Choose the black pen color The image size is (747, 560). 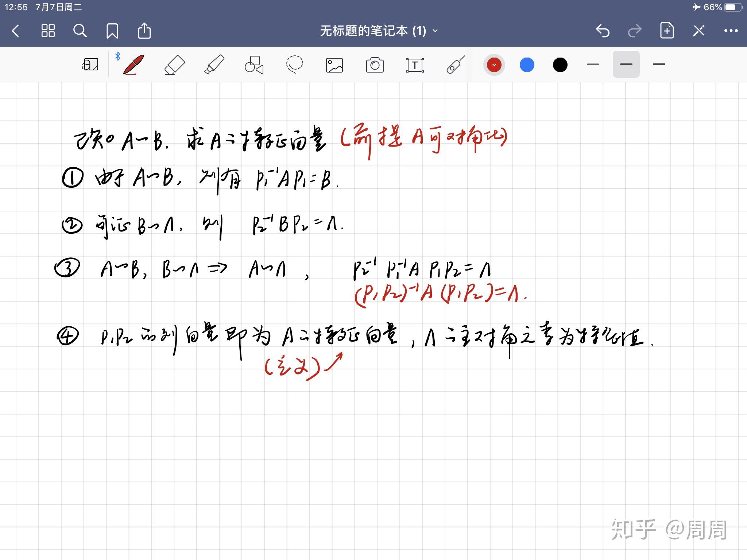point(560,65)
